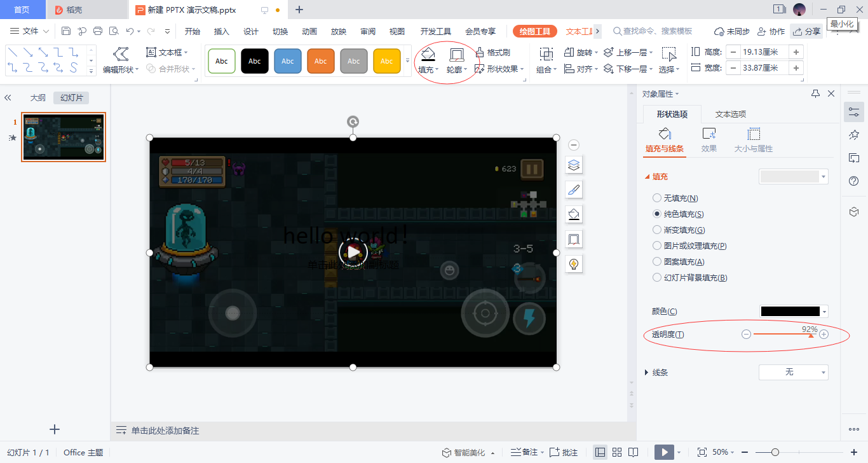Click the lightbulb floating button beside slide
Viewport: 868px width, 463px height.
(x=574, y=264)
